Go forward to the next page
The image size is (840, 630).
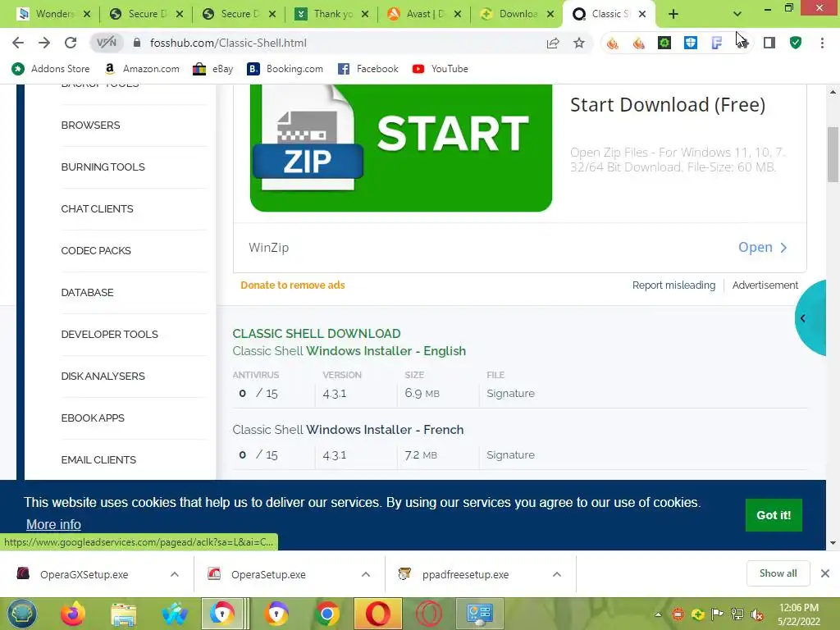(x=44, y=43)
